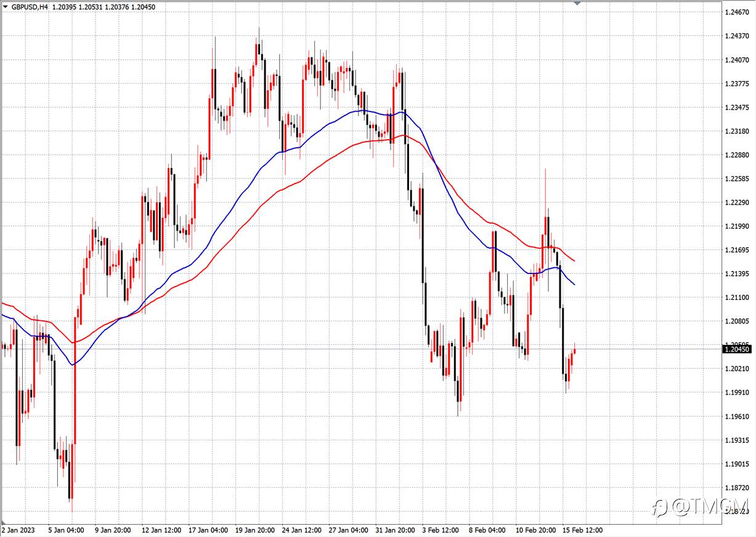The height and width of the screenshot is (537, 756).
Task: Click time axis label 10 Feb 20:00
Action: point(535,530)
